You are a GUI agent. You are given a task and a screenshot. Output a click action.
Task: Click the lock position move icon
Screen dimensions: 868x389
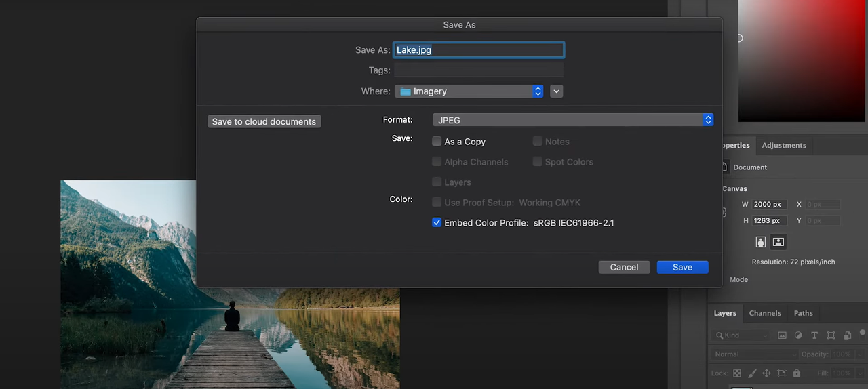[767, 373]
